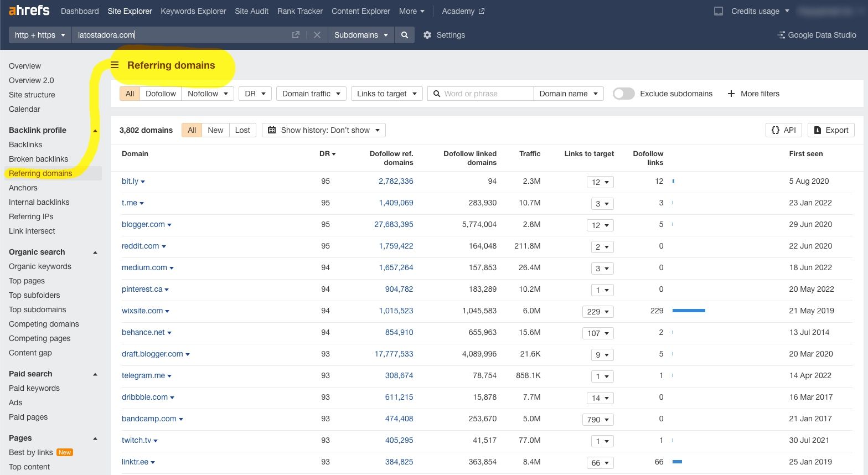This screenshot has width=868, height=475.
Task: Open Domain traffic filter dropdown
Action: (x=311, y=94)
